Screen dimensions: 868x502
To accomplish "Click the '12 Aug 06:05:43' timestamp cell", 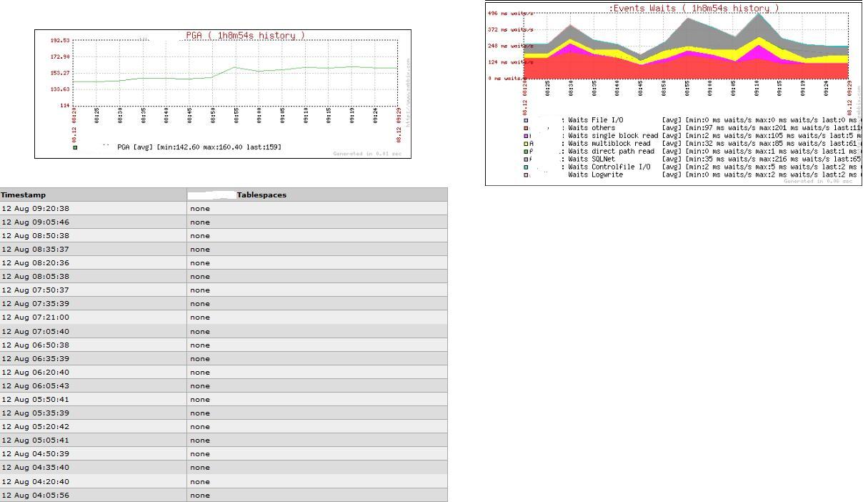I will (93, 385).
